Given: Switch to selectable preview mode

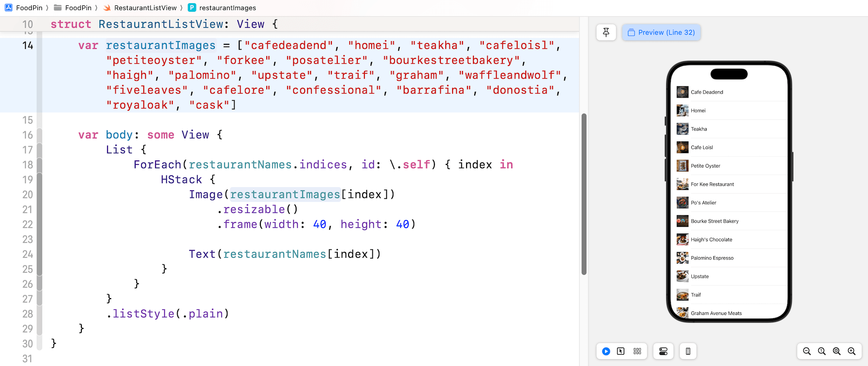Looking at the screenshot, I should [621, 351].
